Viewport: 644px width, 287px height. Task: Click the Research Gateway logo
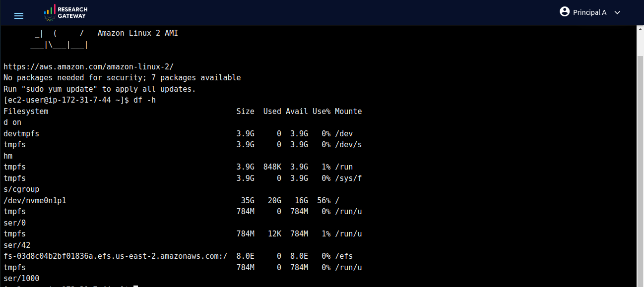tap(65, 12)
